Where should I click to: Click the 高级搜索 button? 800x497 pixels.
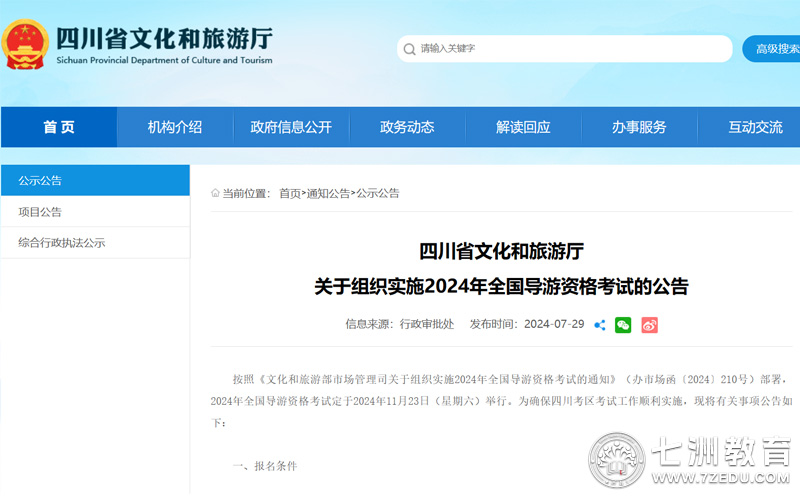click(x=771, y=49)
